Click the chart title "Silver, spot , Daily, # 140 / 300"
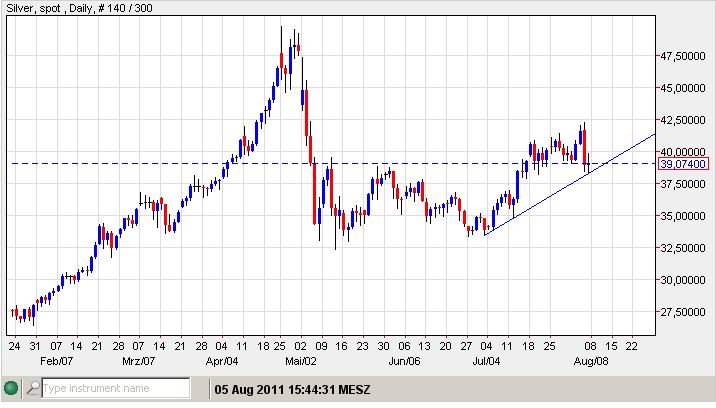Viewport: 716px width, 408px height. tap(79, 8)
